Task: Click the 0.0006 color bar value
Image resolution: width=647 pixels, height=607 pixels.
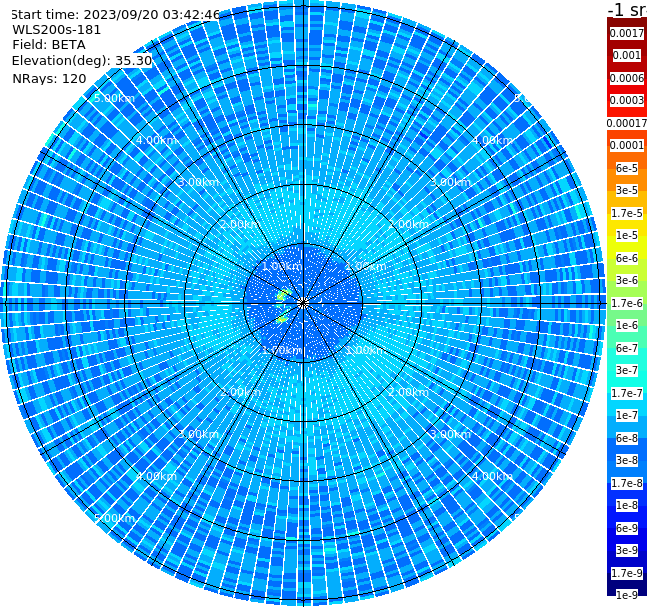Action: point(627,78)
